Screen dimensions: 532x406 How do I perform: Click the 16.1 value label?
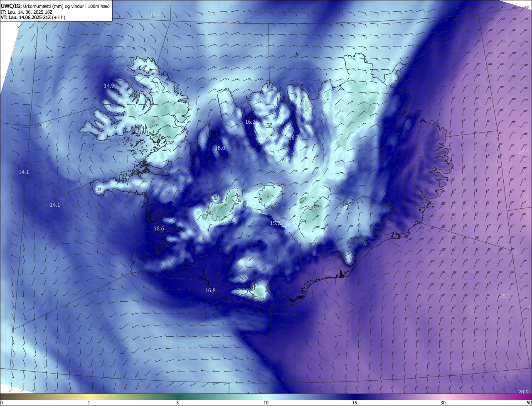coord(250,122)
